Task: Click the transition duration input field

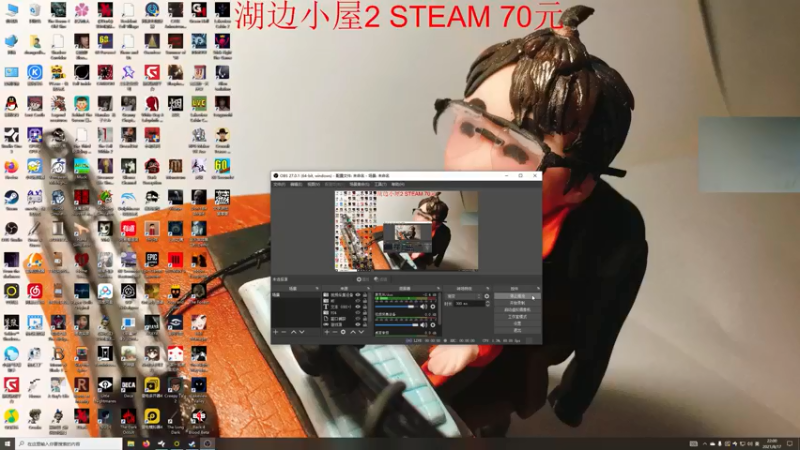Action: (x=469, y=304)
